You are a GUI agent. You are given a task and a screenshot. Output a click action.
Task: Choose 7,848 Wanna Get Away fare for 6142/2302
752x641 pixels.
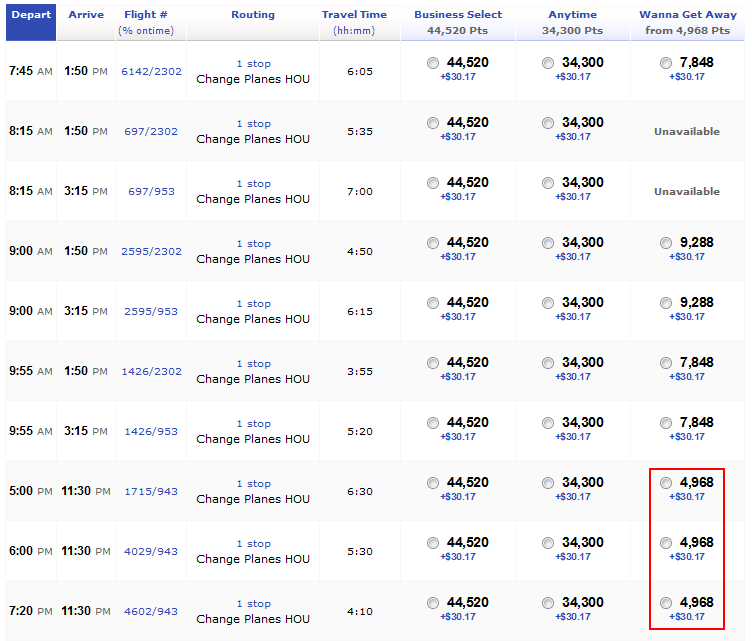(x=666, y=63)
